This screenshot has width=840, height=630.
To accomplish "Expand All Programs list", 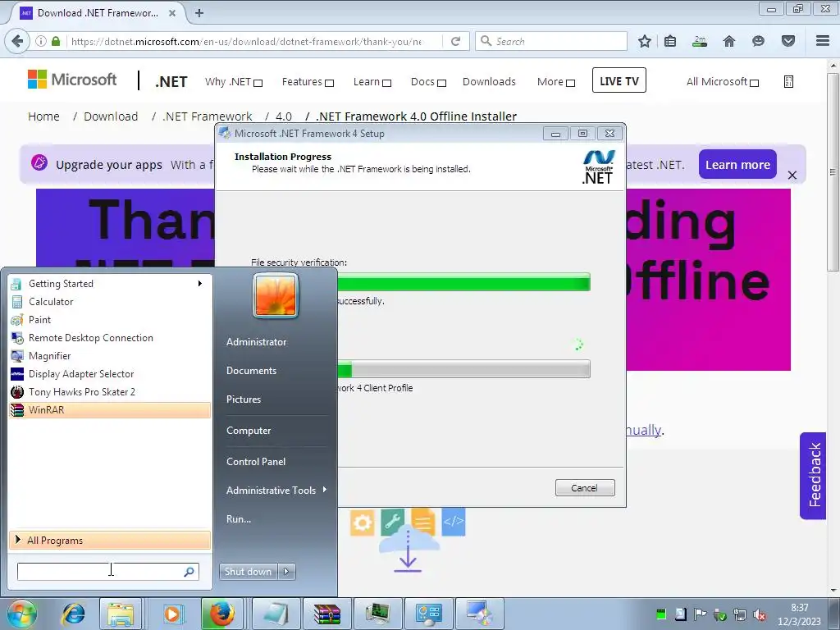I will click(x=110, y=541).
